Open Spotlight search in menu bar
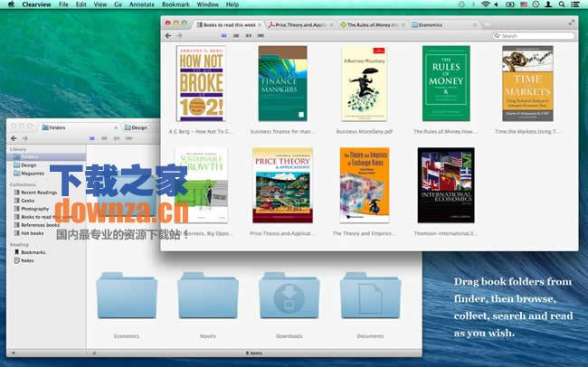Viewport: 588px width, 367px height. (562, 5)
